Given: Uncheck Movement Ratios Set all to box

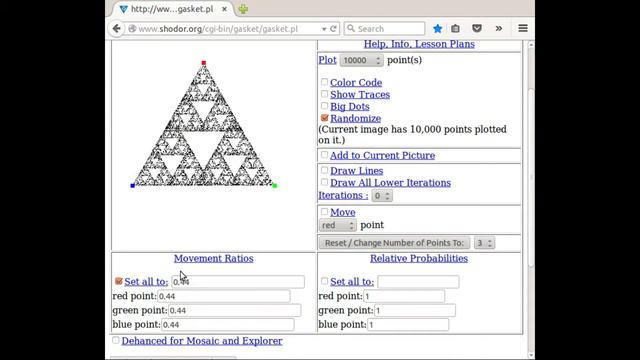Looking at the screenshot, I should pos(119,281).
